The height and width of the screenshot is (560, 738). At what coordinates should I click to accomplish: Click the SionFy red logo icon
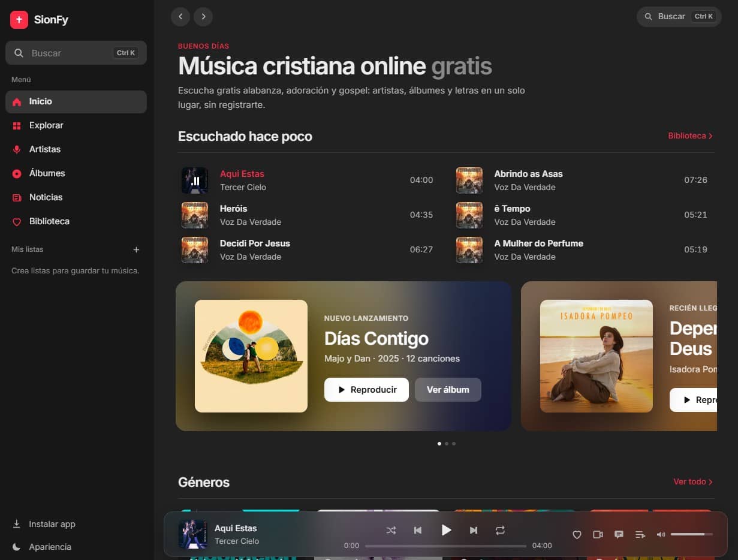(x=19, y=20)
